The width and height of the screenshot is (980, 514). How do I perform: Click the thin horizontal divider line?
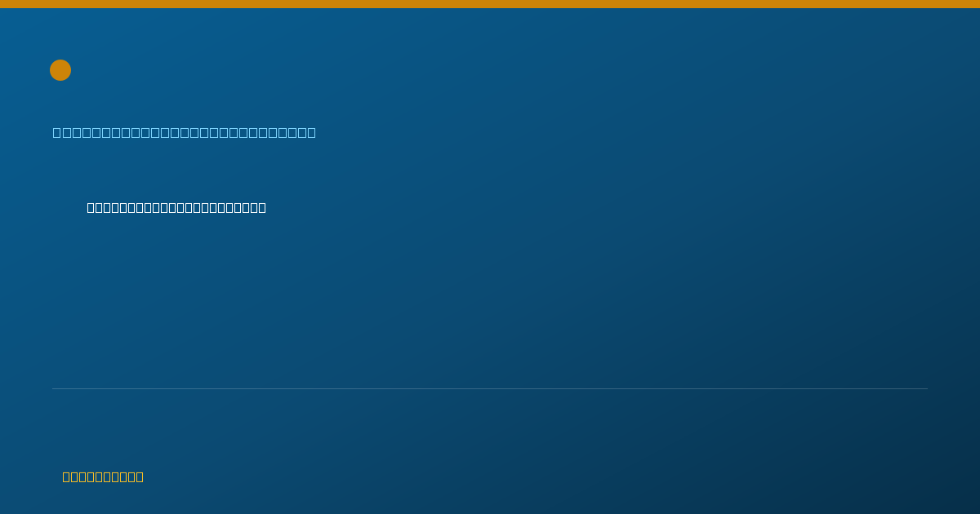tap(490, 388)
